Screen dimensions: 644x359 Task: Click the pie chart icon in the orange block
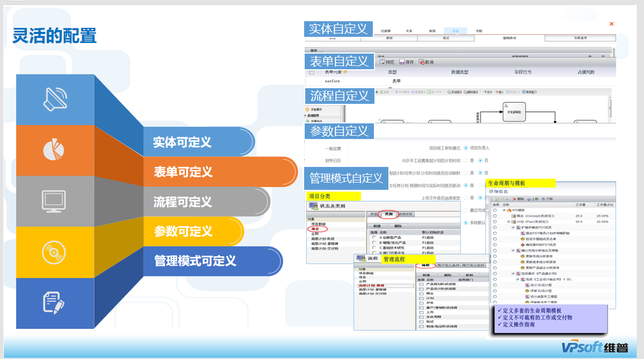(54, 150)
